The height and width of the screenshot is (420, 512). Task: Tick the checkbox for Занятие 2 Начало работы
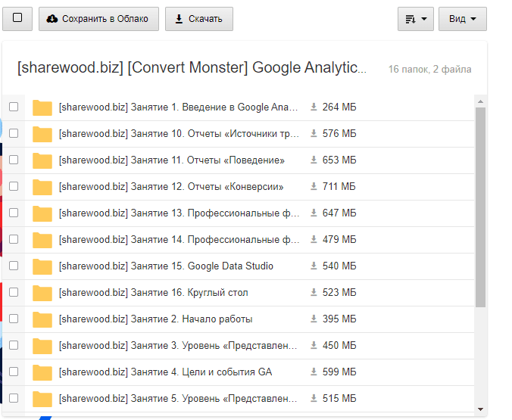[x=14, y=319]
